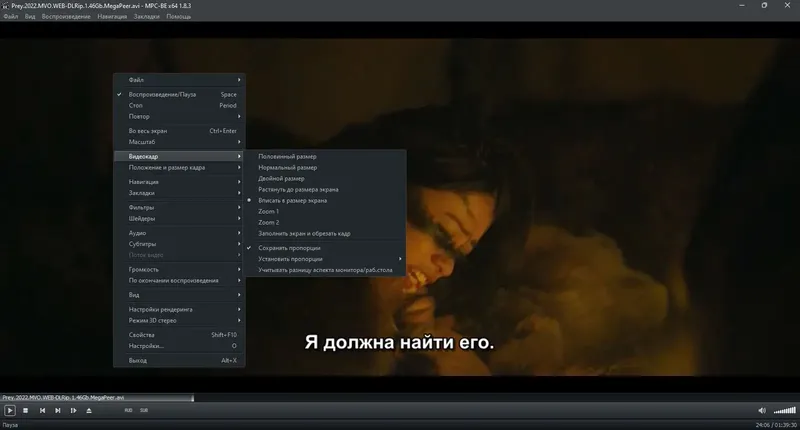The height and width of the screenshot is (430, 800).
Task: Expand the Навигация context submenu
Action: click(x=179, y=182)
